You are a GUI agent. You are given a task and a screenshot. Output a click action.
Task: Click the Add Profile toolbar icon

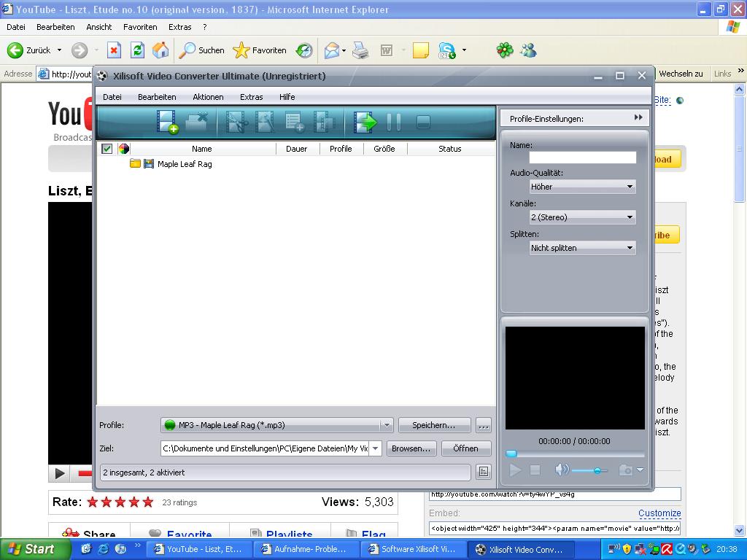click(295, 122)
